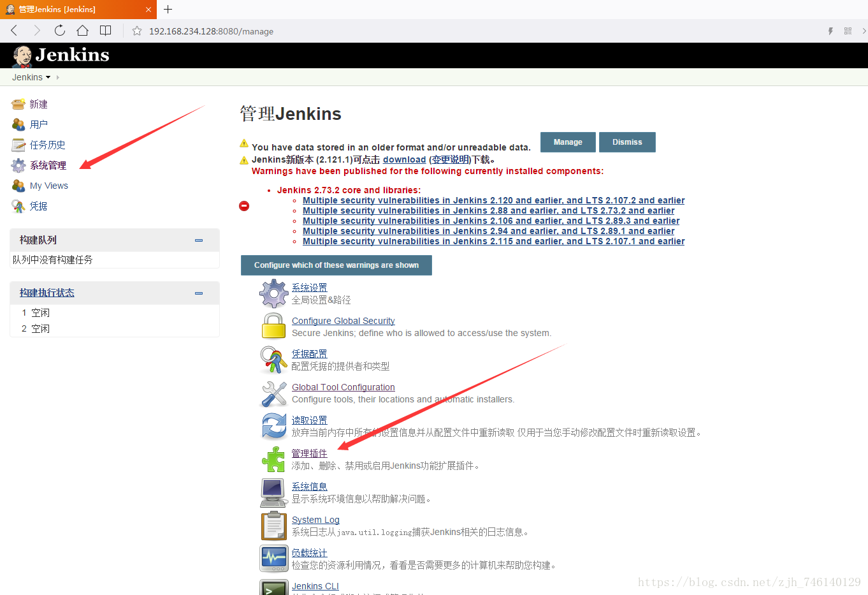Screen dimensions: 868x595
Task: Open 任务历史 in the side menu
Action: [47, 145]
